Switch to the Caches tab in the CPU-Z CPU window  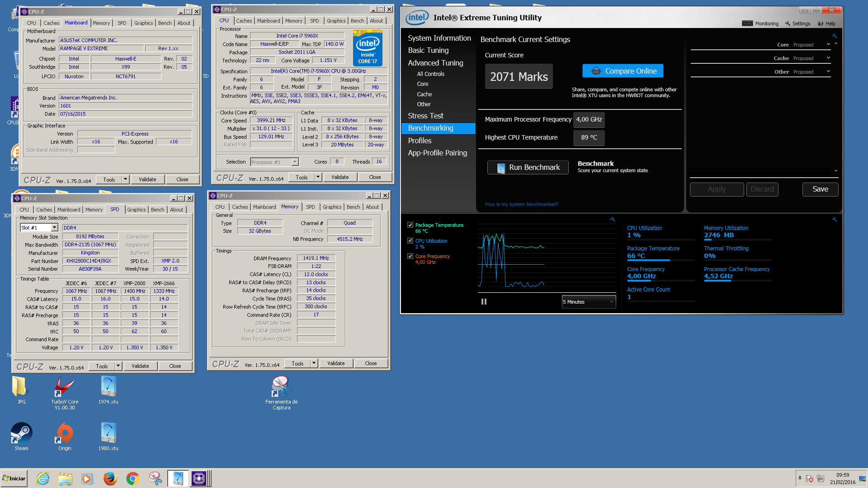(x=244, y=21)
